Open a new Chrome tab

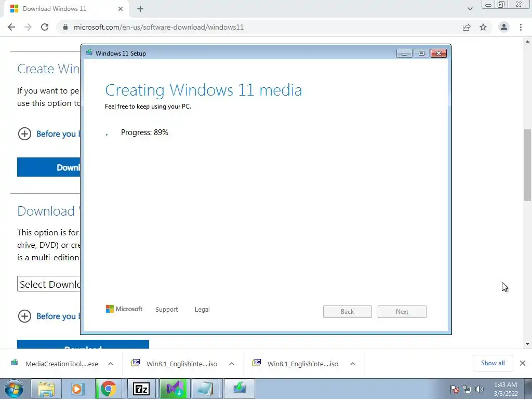click(x=140, y=9)
